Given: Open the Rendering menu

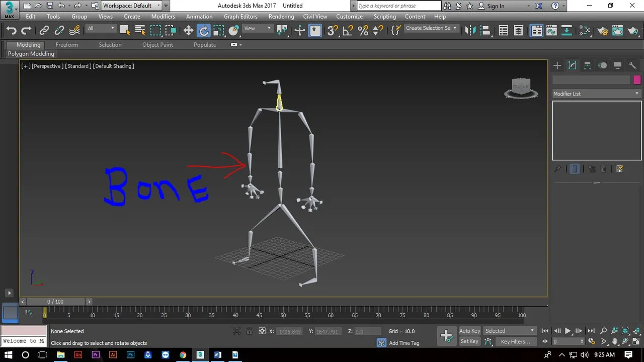Looking at the screenshot, I should pyautogui.click(x=281, y=17).
